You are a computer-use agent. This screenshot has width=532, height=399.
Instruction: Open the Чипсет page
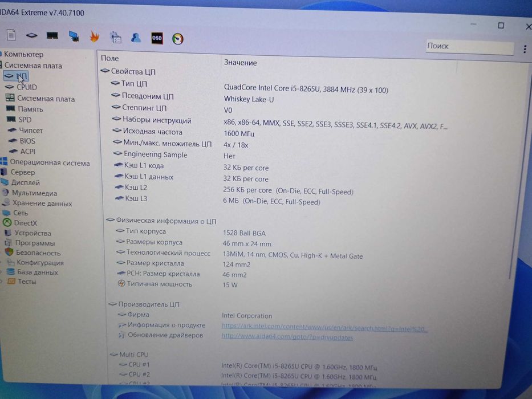click(x=31, y=131)
